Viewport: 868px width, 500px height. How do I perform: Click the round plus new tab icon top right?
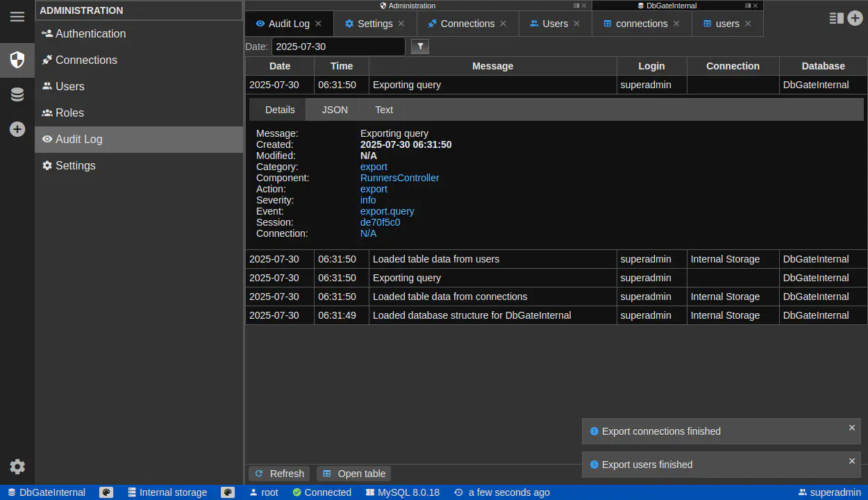(x=856, y=18)
